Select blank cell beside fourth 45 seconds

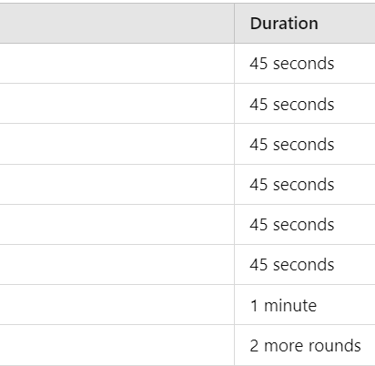[117, 184]
